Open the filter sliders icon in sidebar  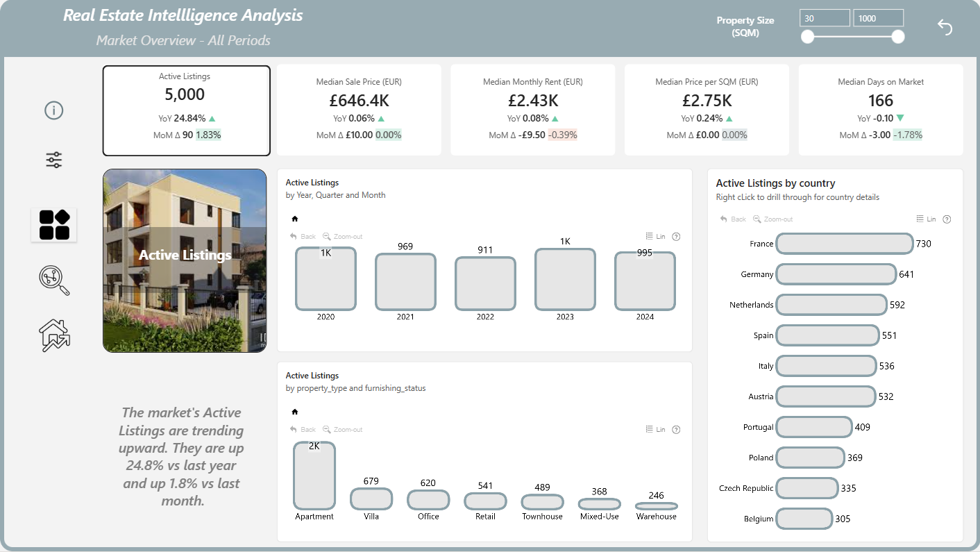[x=54, y=160]
